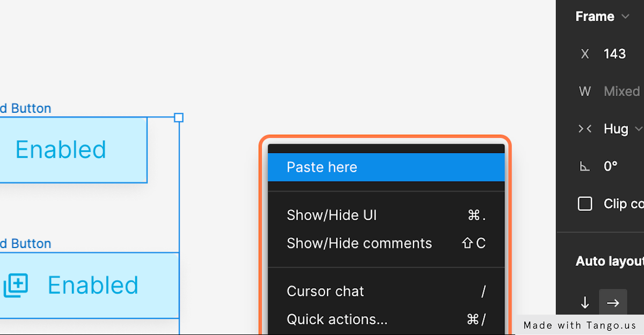The height and width of the screenshot is (335, 644).
Task: Click the Paste here menu option
Action: [x=322, y=167]
